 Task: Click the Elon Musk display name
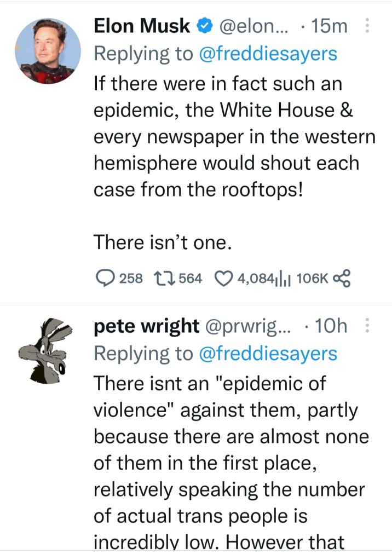coord(142,26)
